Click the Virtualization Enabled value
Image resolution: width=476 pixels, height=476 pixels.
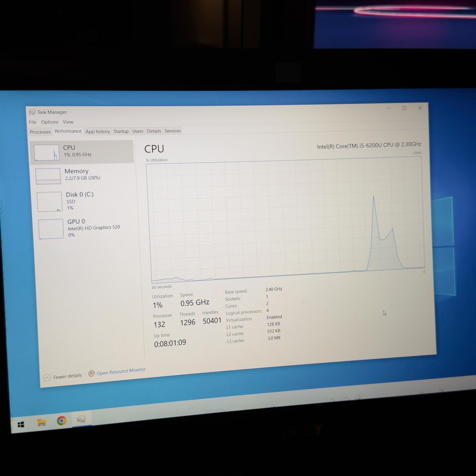(274, 317)
